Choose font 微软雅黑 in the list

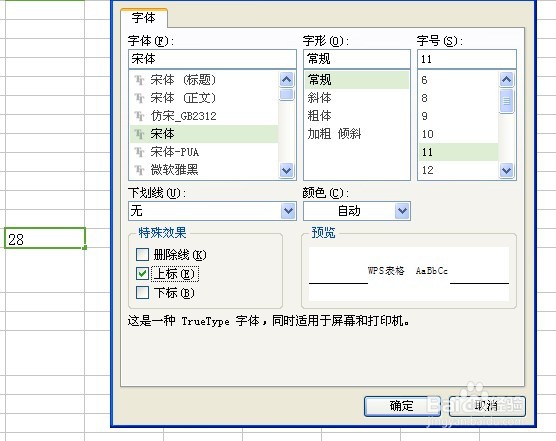(204, 170)
